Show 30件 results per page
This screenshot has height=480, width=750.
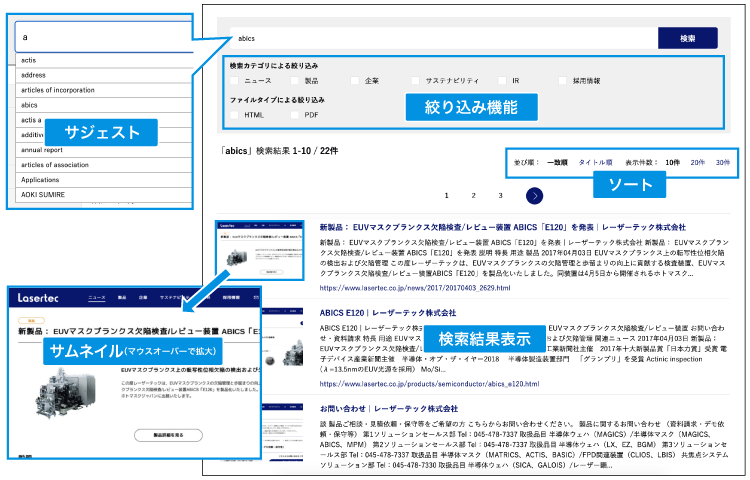pos(723,163)
